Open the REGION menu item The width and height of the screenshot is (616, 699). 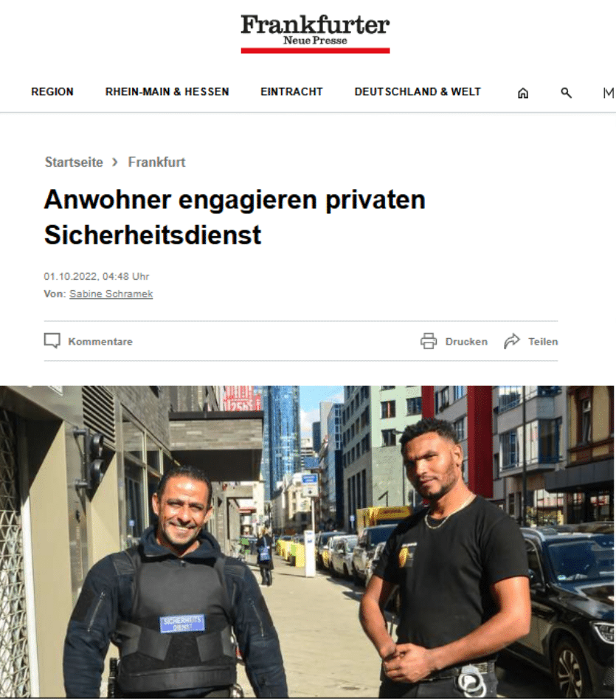click(52, 92)
